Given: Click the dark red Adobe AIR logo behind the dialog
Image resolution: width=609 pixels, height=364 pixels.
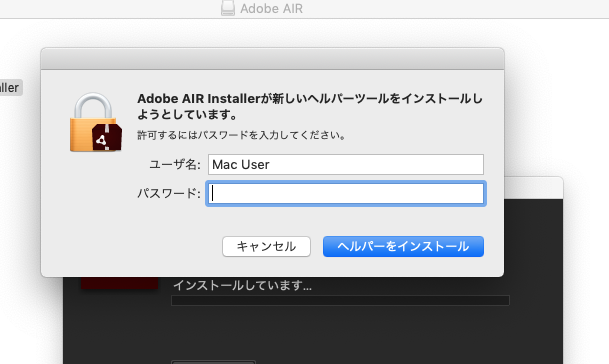Looking at the screenshot, I should click(x=119, y=283).
